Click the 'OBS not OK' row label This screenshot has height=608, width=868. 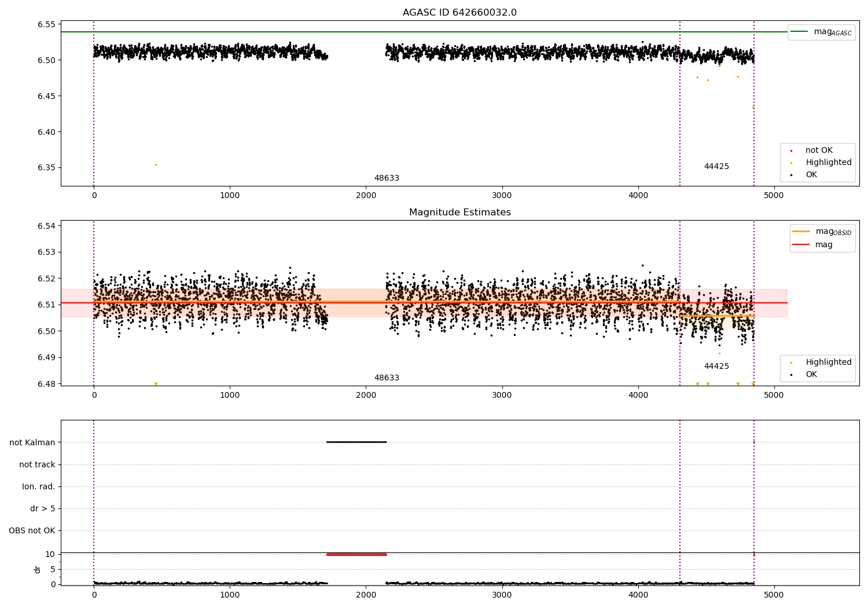coord(32,530)
